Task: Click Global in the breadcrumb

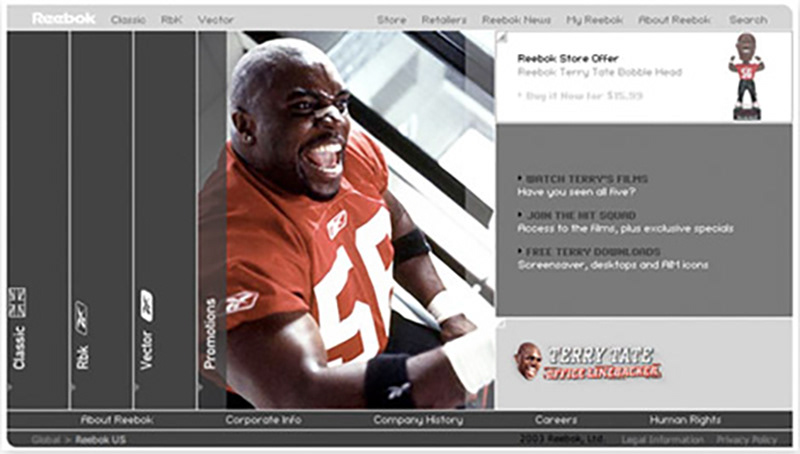Action: (45, 439)
